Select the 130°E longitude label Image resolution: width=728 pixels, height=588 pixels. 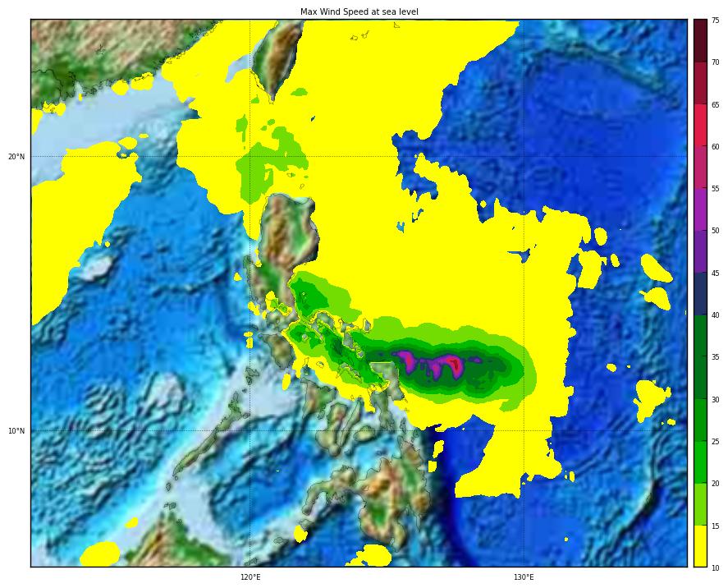(x=524, y=577)
